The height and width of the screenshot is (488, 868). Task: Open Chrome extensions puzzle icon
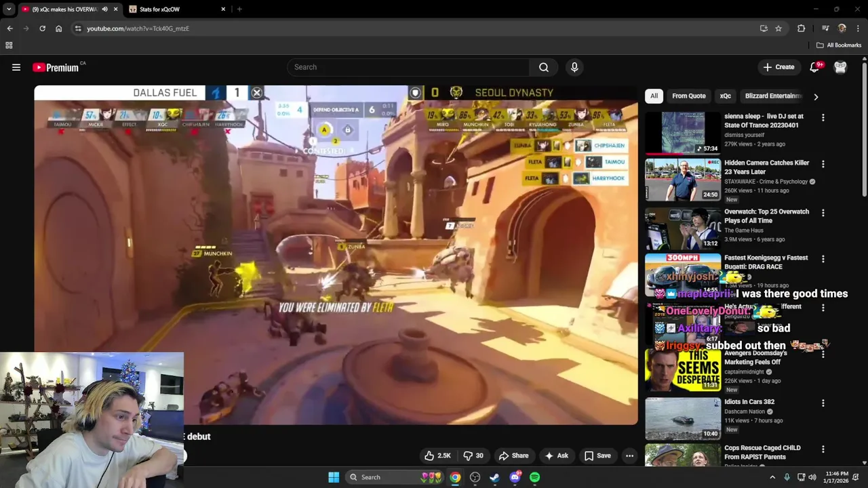[802, 28]
